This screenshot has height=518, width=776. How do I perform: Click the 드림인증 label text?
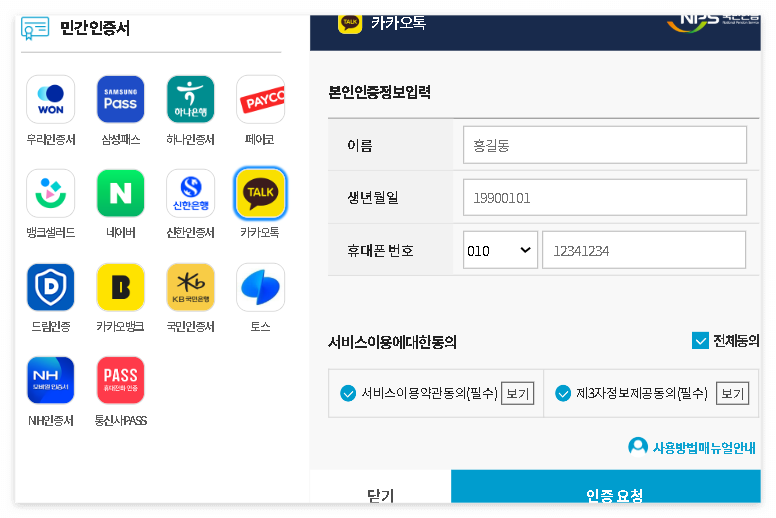point(50,327)
